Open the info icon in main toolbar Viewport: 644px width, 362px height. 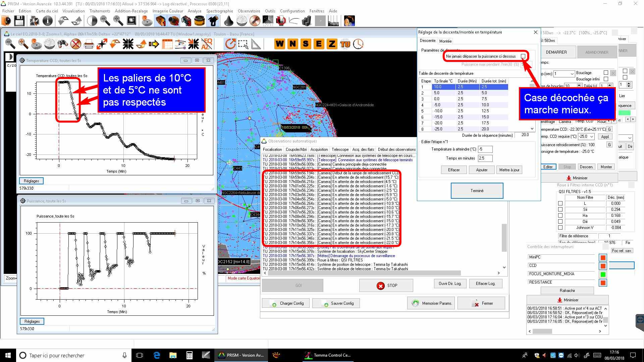click(x=48, y=21)
